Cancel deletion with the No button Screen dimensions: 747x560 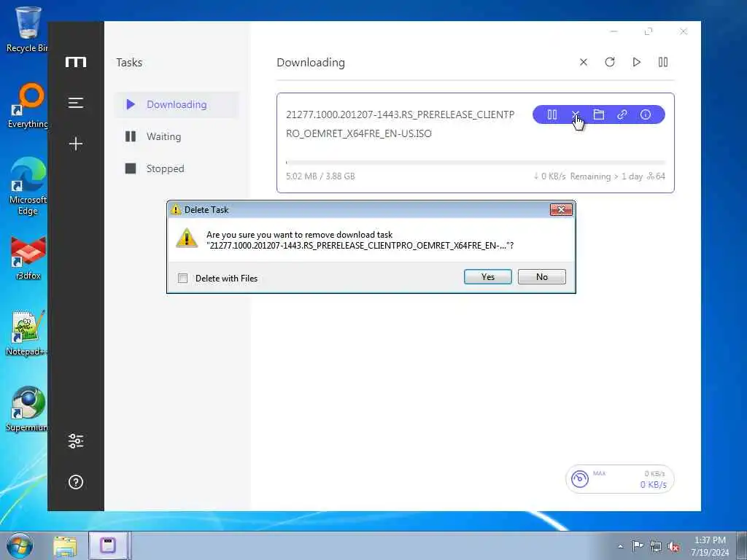[542, 276]
